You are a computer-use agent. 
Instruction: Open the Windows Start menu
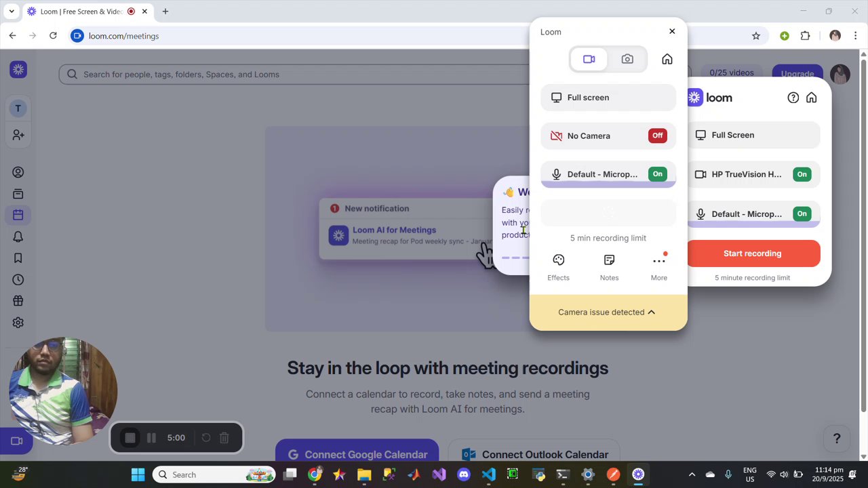(x=138, y=474)
